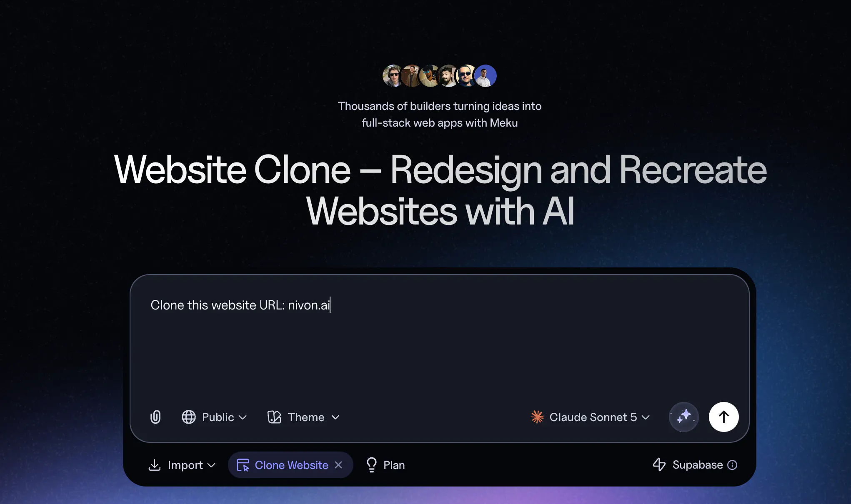
Task: Click the last avatar with blue background
Action: click(486, 76)
